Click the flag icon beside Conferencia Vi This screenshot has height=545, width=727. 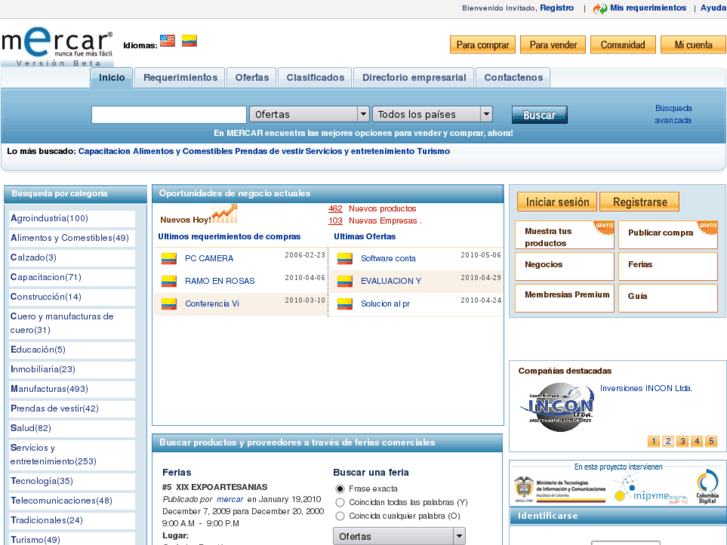169,304
